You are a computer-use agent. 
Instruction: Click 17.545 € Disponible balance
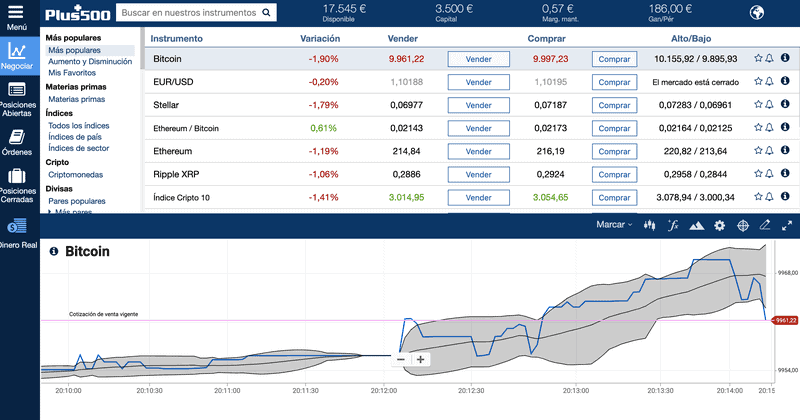point(344,12)
